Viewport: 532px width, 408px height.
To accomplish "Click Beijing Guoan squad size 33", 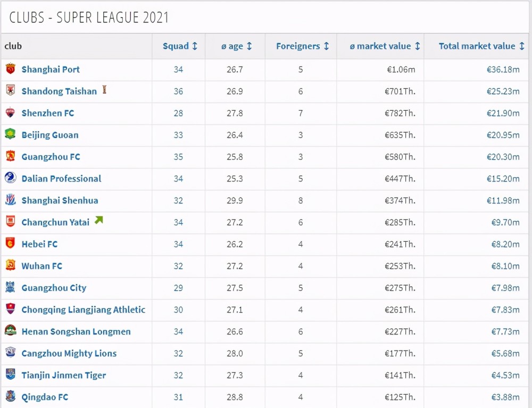I will pyautogui.click(x=178, y=135).
